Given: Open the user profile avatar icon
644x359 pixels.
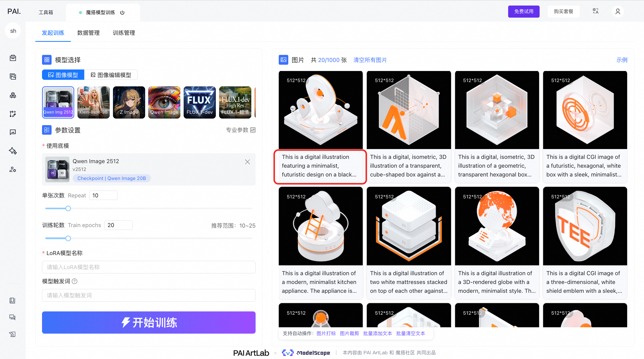Looking at the screenshot, I should 618,12.
